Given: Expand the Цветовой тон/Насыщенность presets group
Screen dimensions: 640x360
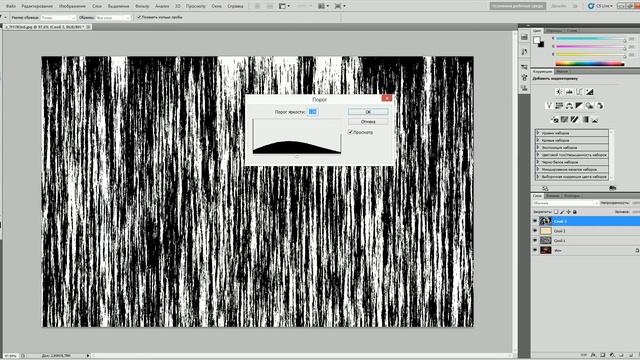Looking at the screenshot, I should (x=538, y=155).
